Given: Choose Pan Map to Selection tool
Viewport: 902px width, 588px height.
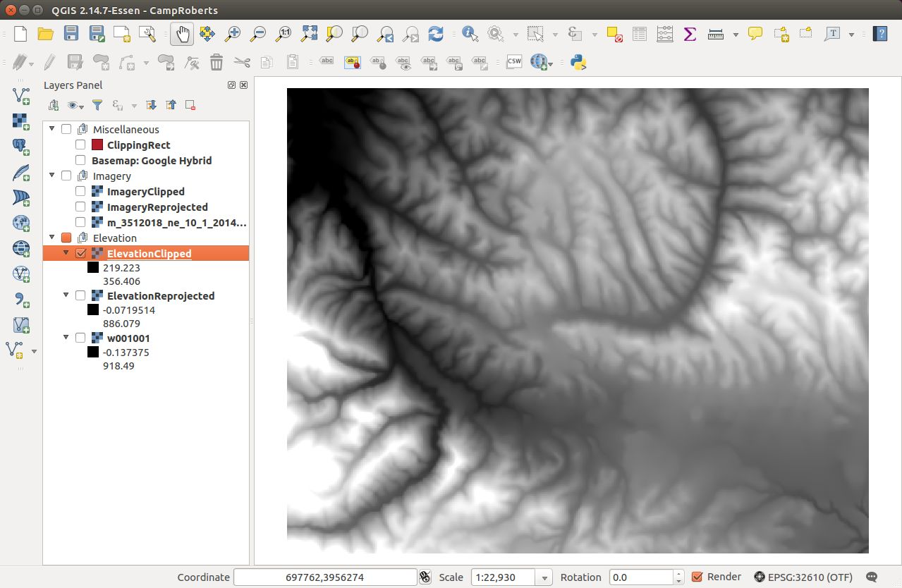Looking at the screenshot, I should tap(207, 33).
